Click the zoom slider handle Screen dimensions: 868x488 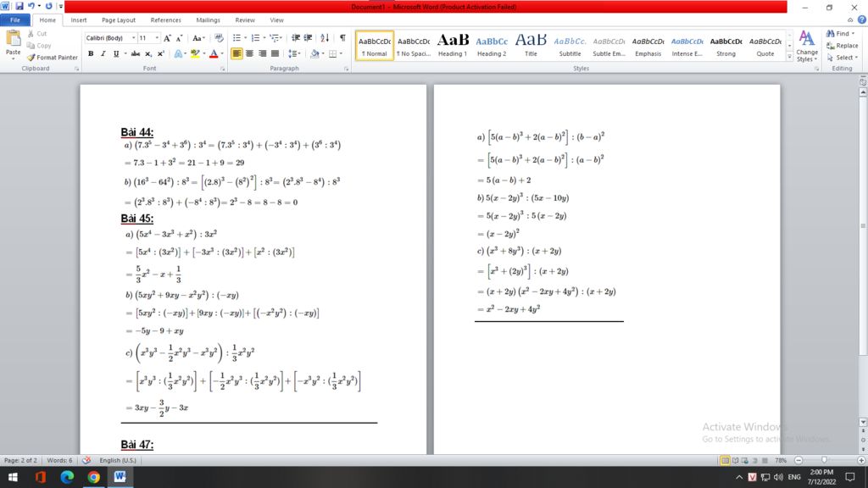pyautogui.click(x=824, y=460)
